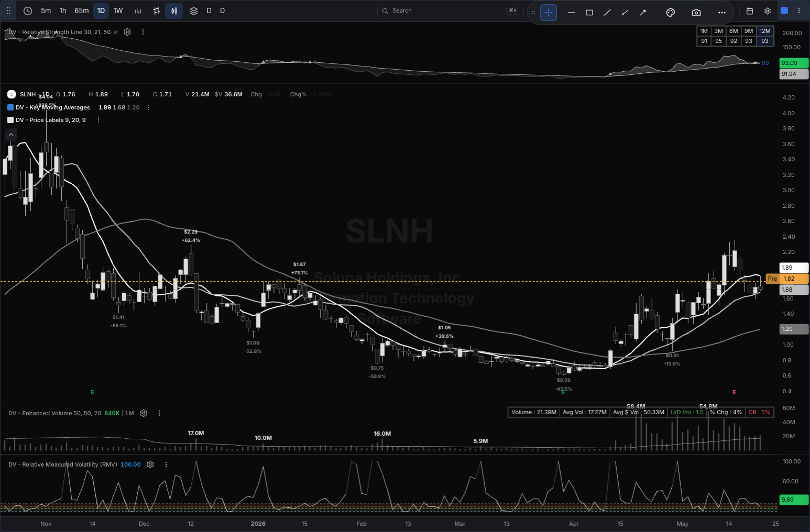The width and height of the screenshot is (810, 532).
Task: Open Relative Measured Volatility settings gear
Action: click(x=150, y=464)
